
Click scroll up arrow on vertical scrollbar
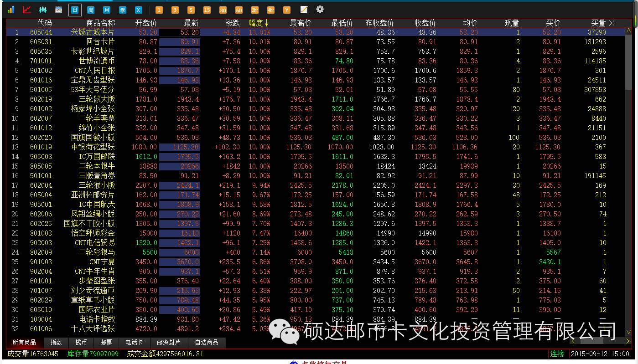(628, 31)
